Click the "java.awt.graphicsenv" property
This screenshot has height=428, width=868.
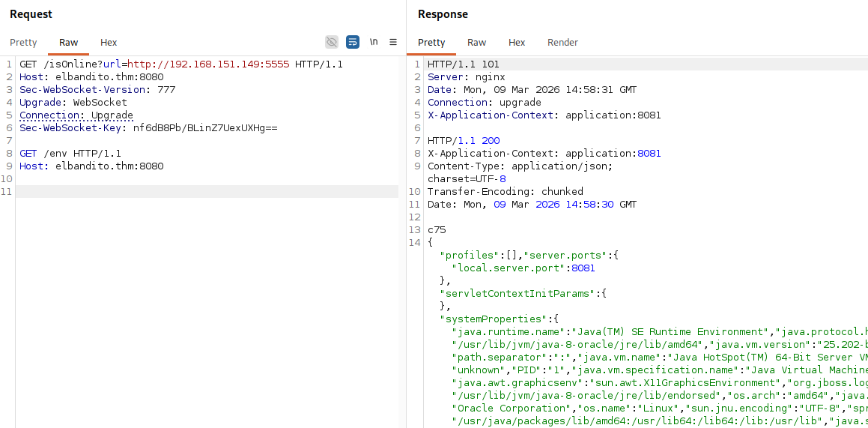pos(517,382)
